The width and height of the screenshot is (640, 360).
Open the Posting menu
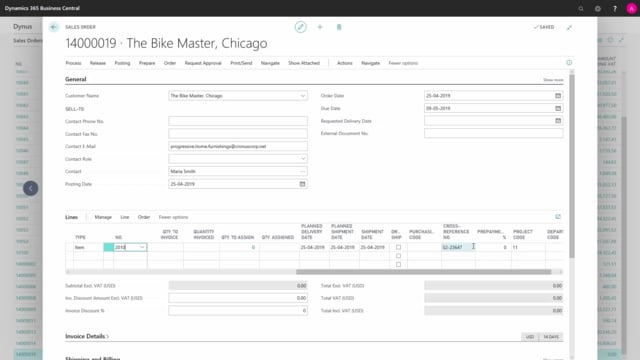point(122,63)
